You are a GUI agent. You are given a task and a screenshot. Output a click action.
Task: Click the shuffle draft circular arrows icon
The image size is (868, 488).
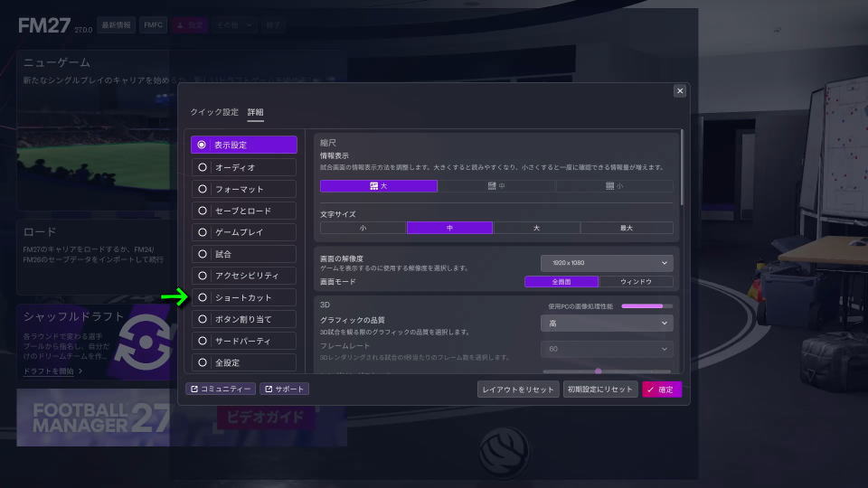[145, 342]
